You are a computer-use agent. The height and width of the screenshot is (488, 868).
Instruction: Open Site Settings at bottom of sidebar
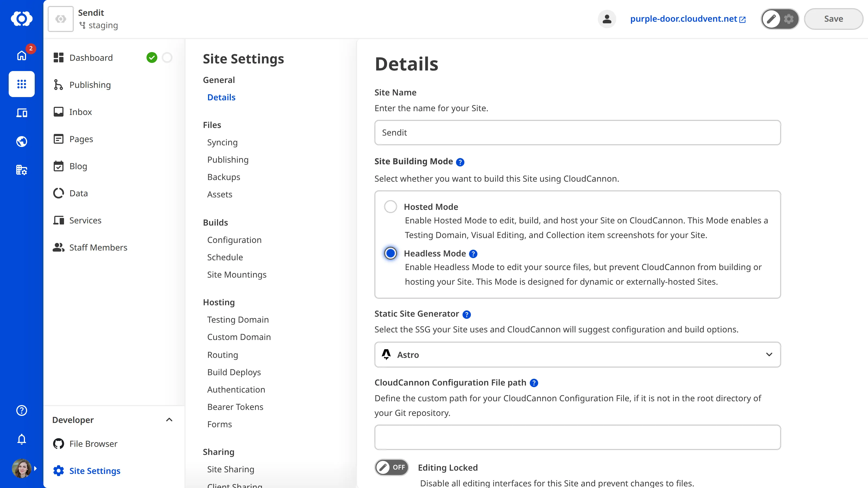pos(95,471)
